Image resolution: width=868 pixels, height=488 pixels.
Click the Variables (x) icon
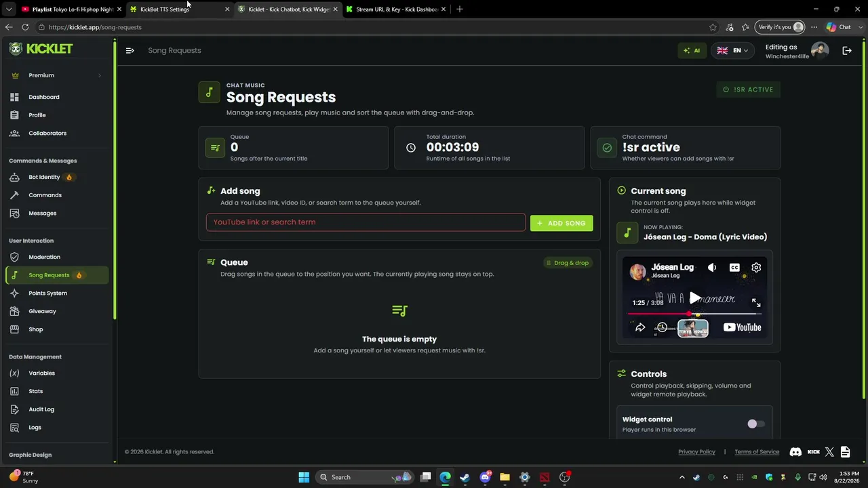pos(14,373)
